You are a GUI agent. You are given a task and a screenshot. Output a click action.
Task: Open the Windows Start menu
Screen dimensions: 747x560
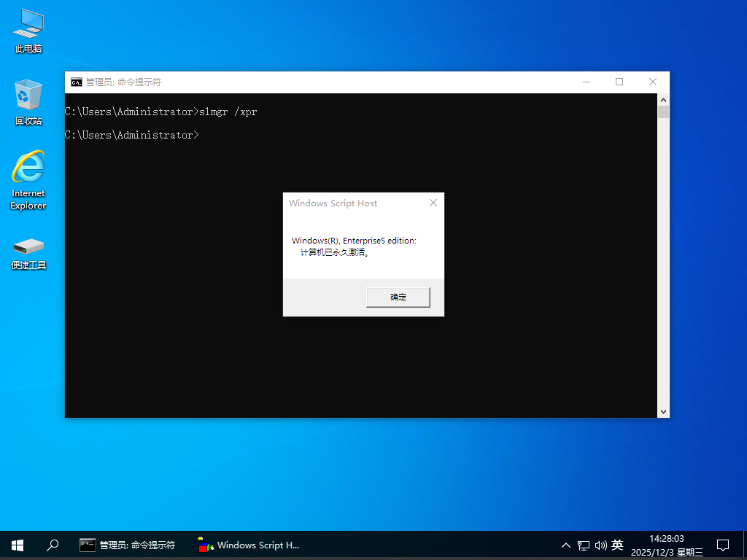pos(18,545)
